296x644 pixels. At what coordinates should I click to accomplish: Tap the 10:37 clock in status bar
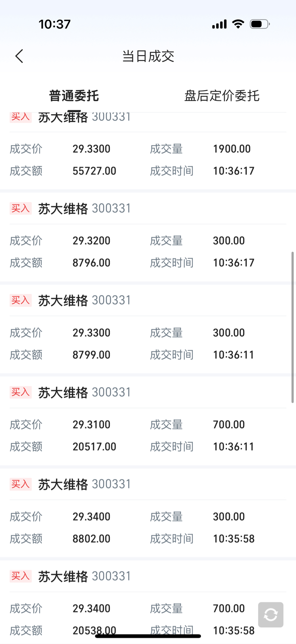[55, 24]
